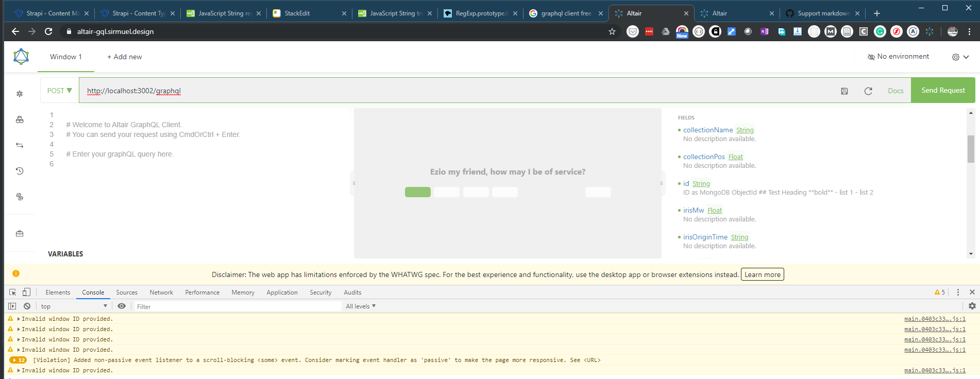Click the Docs button
This screenshot has height=379, width=980.
895,91
